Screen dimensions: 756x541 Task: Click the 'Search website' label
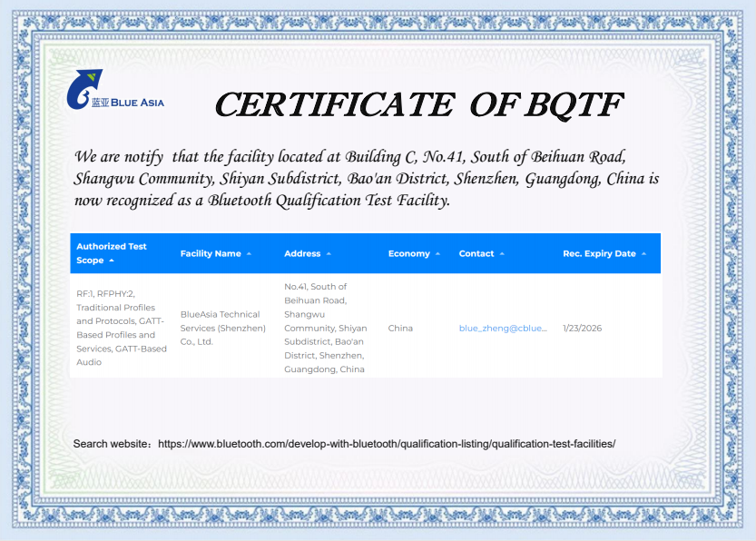click(x=113, y=444)
